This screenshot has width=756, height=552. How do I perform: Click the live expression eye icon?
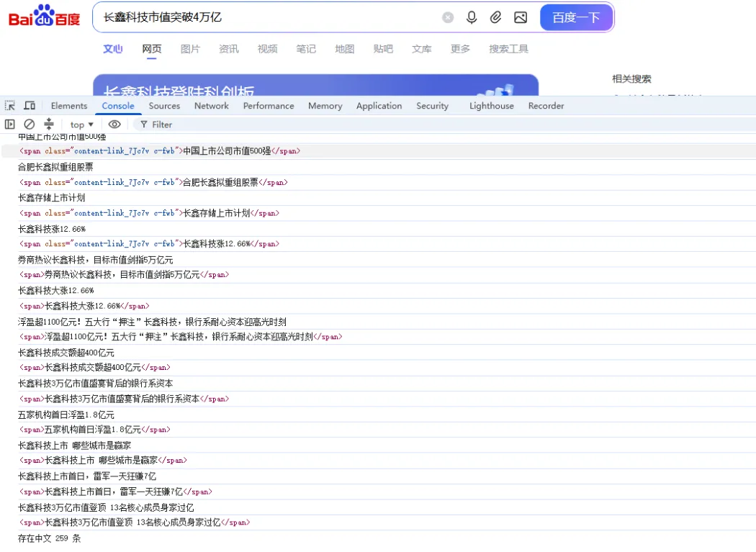[x=114, y=125]
